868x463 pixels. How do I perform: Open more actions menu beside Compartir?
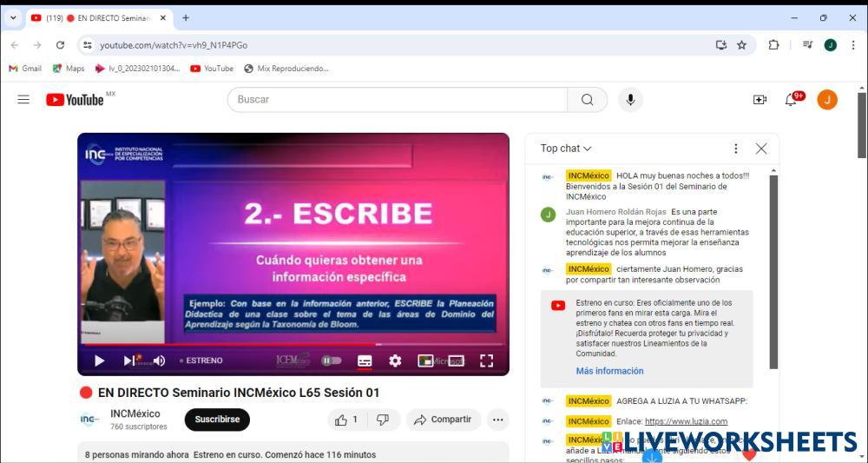(x=497, y=420)
